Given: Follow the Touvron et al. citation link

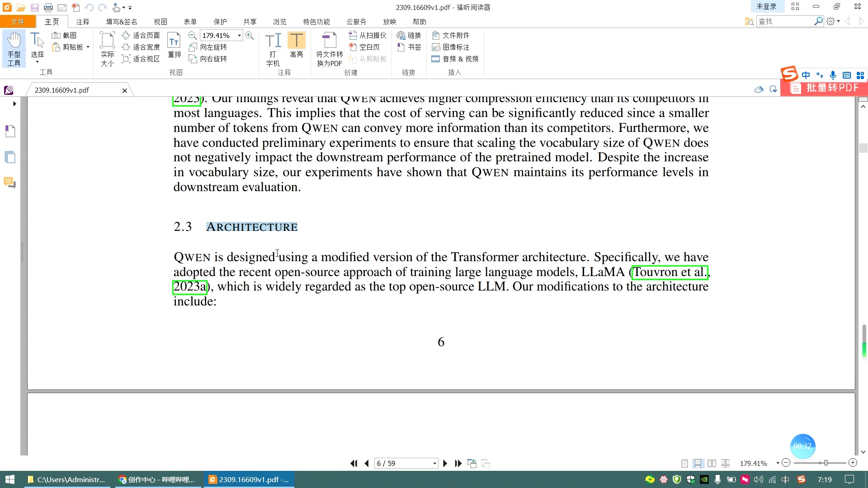Looking at the screenshot, I should (x=670, y=272).
